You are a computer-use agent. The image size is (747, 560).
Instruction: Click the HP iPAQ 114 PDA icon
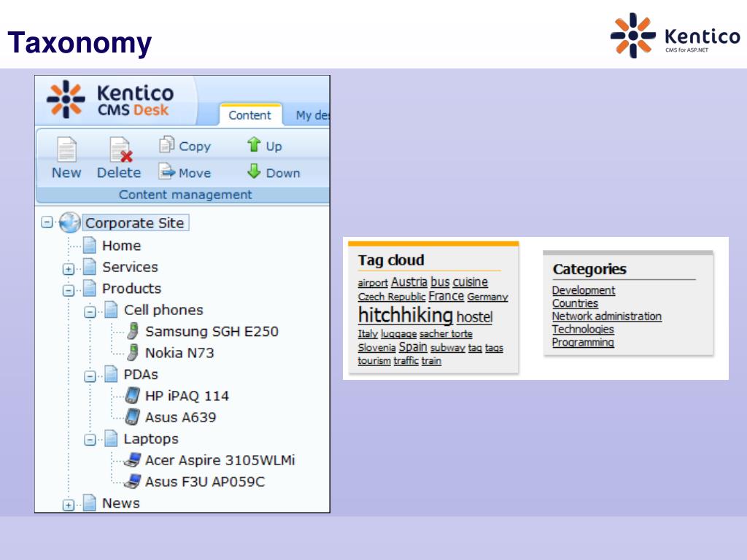click(133, 395)
